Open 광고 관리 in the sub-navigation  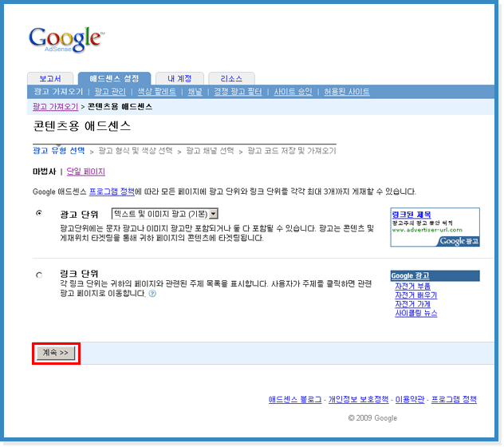(x=110, y=92)
